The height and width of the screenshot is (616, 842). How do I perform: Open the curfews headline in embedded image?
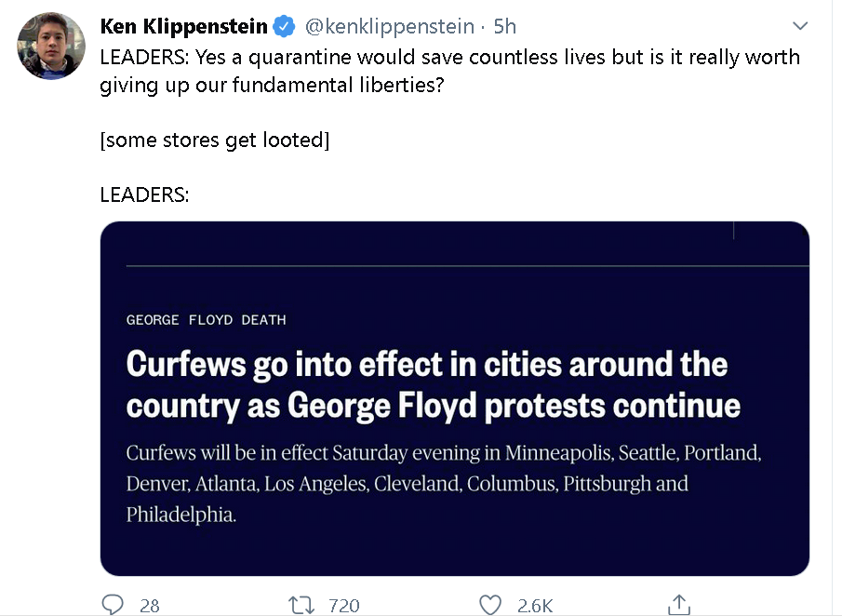433,384
